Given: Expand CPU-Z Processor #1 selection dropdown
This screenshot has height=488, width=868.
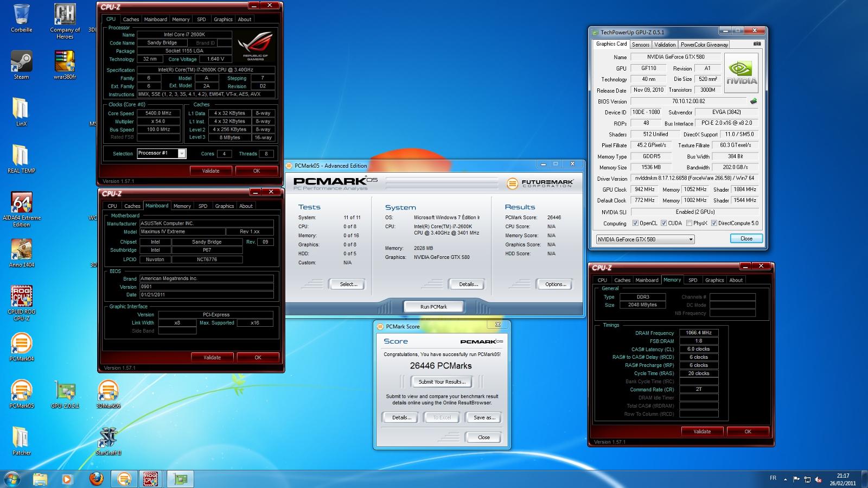Looking at the screenshot, I should [x=182, y=154].
